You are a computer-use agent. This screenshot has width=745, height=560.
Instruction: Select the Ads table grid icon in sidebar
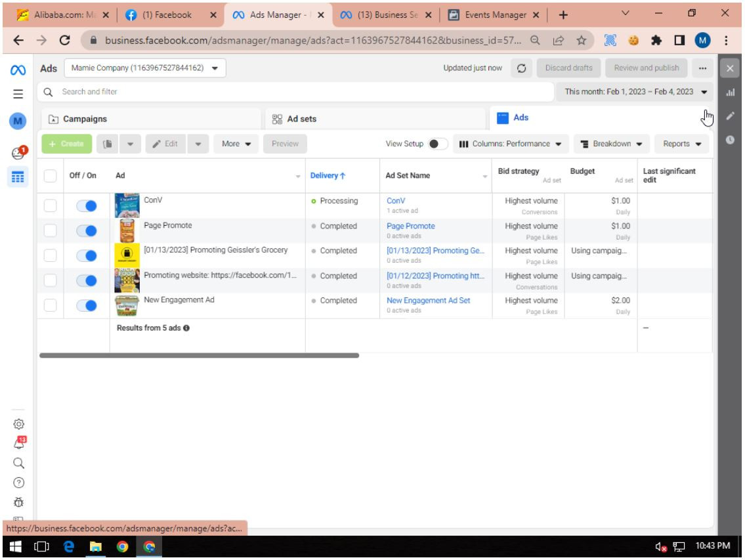18,177
